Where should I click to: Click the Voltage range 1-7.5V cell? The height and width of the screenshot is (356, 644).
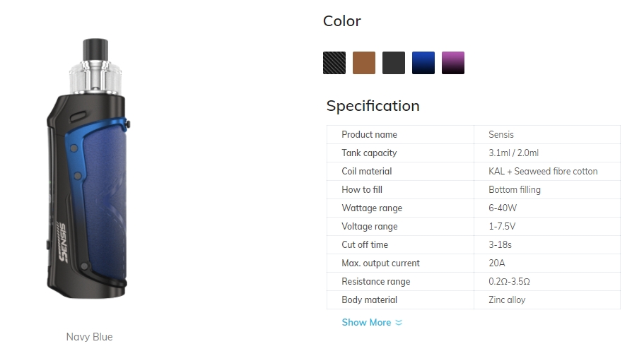point(547,226)
